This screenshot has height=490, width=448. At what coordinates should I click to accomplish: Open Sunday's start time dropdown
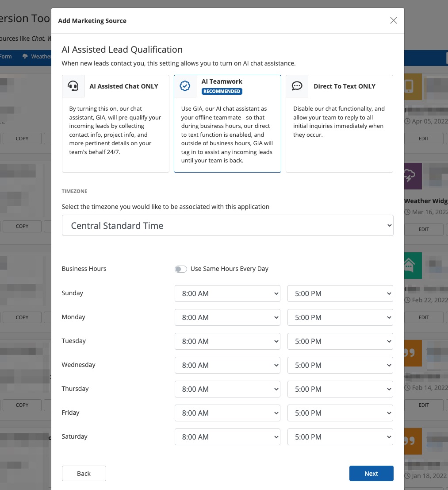pyautogui.click(x=227, y=293)
